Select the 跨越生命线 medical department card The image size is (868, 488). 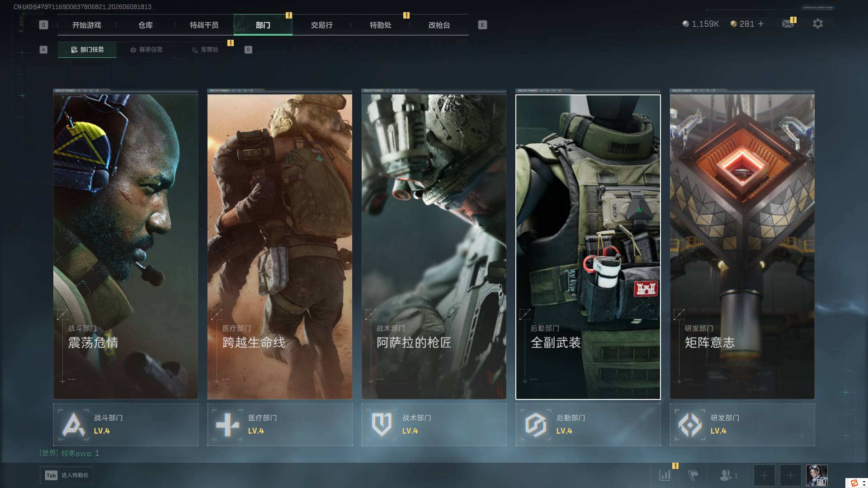[280, 246]
